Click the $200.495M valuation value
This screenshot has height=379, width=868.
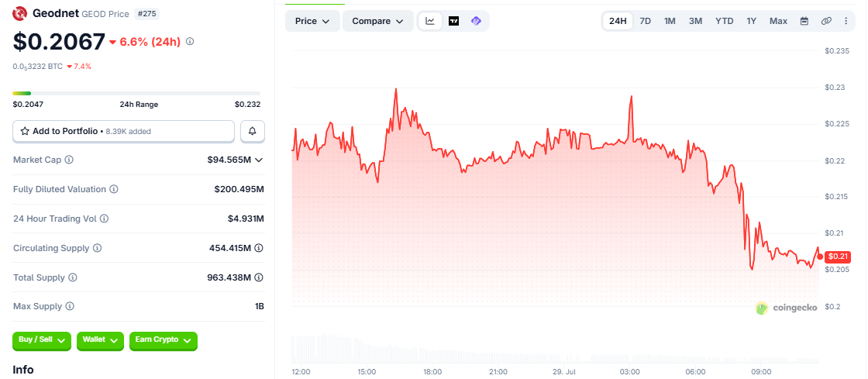[x=239, y=189]
